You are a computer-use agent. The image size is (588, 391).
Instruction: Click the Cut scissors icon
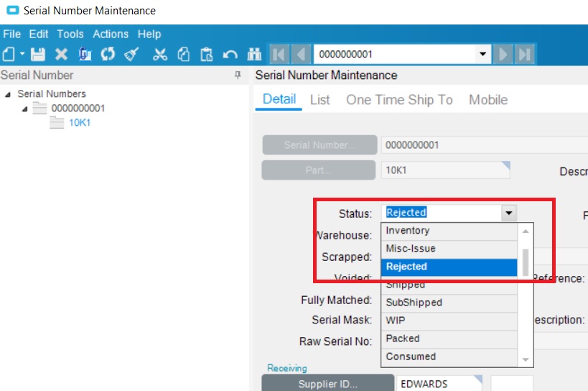pyautogui.click(x=160, y=55)
